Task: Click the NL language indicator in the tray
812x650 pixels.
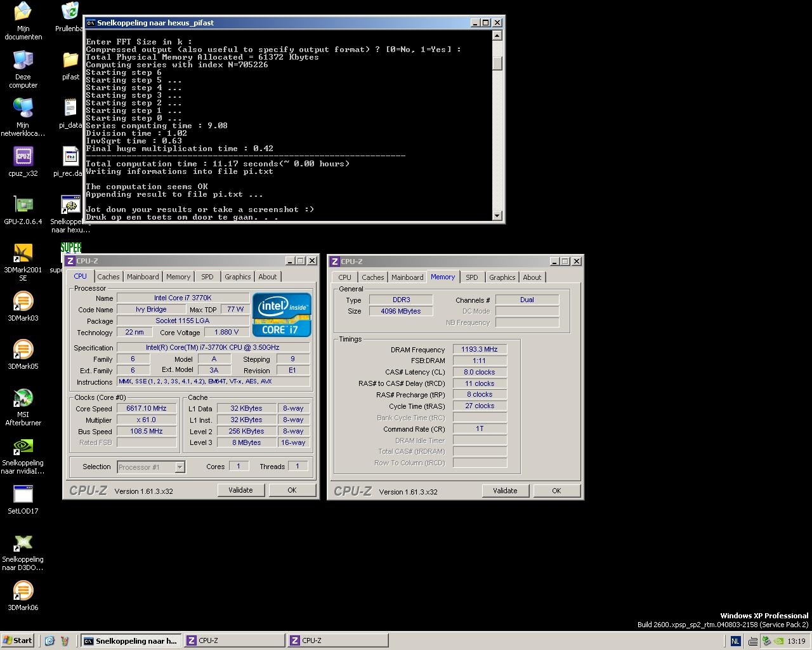Action: pos(735,641)
